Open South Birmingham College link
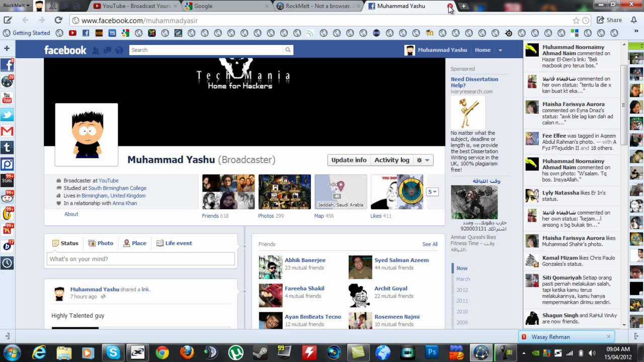The width and height of the screenshot is (644, 362). pyautogui.click(x=117, y=188)
